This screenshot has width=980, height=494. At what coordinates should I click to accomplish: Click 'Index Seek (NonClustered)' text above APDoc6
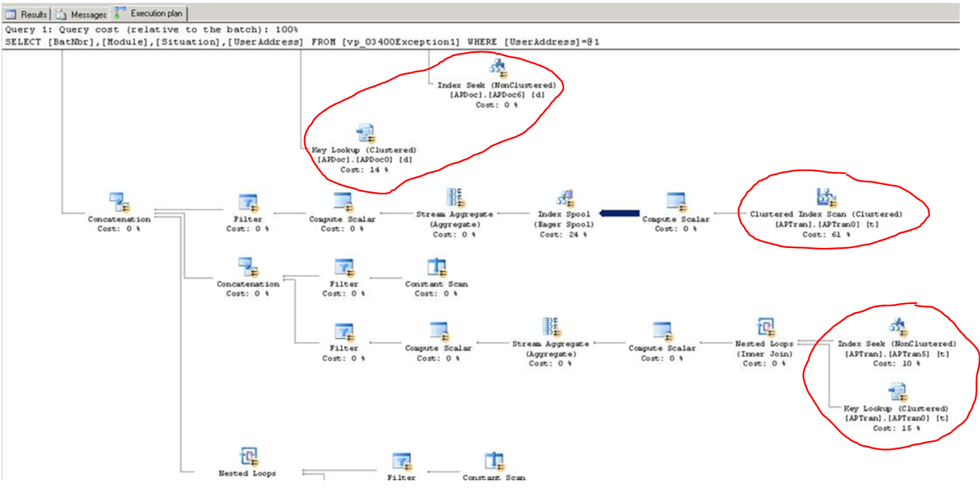click(497, 85)
